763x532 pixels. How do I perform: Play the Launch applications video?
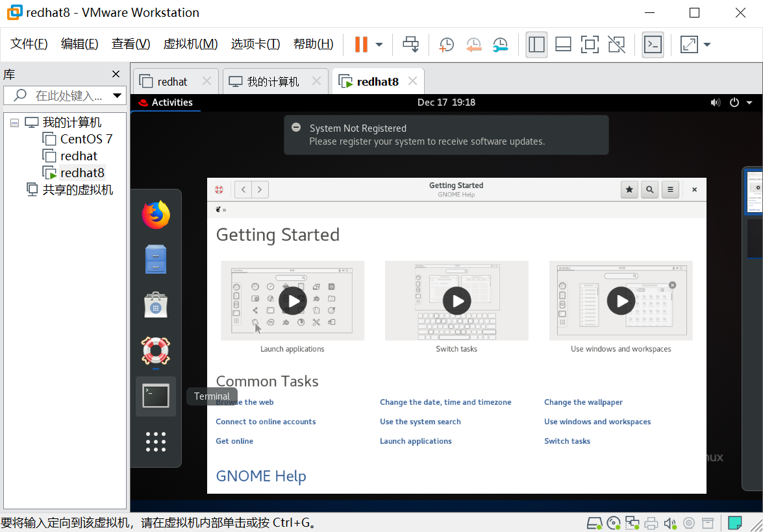click(292, 301)
